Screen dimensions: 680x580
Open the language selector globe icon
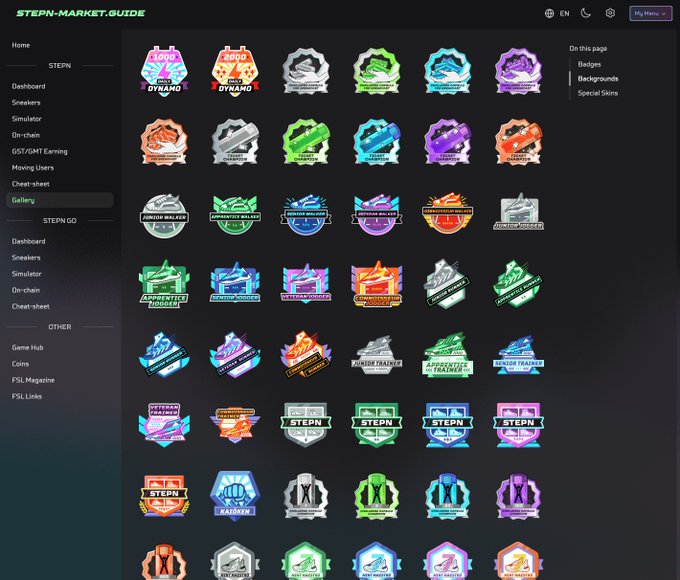[549, 13]
